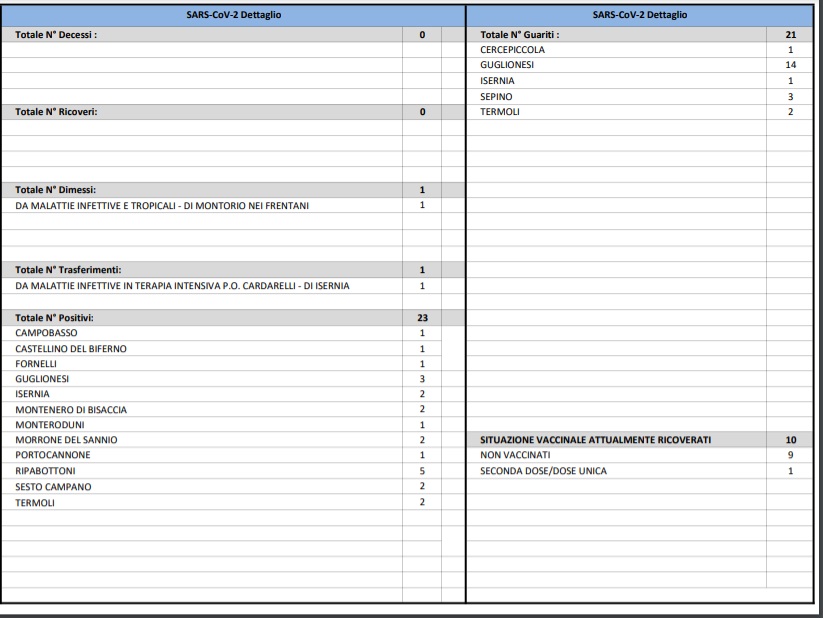Select the 'Totale N° Decessi :' row label
The height and width of the screenshot is (619, 825).
pos(56,35)
